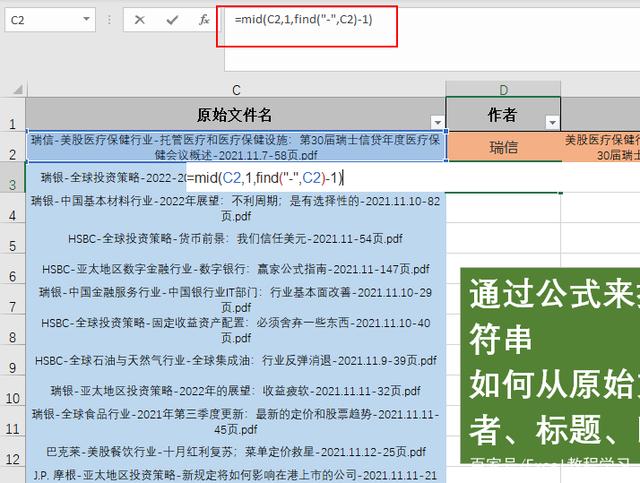Click the 原始文件名 header cell
Screen dimensions: 640x483
[x=236, y=115]
